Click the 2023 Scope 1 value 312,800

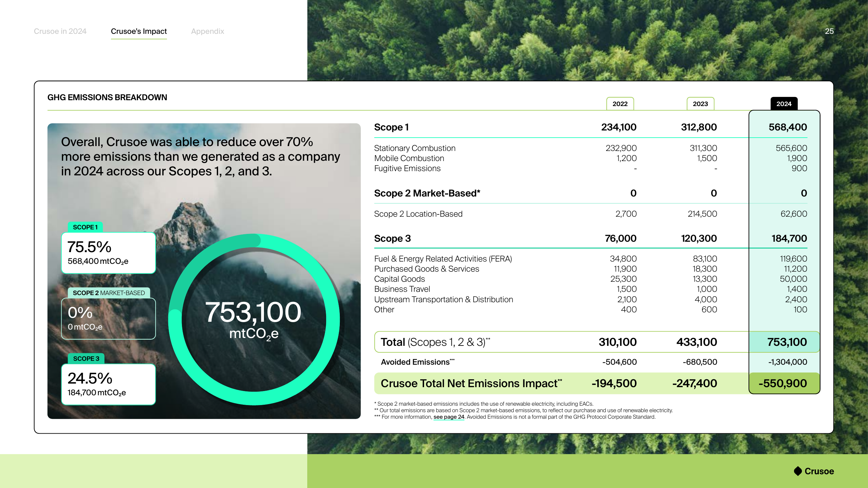click(x=699, y=127)
